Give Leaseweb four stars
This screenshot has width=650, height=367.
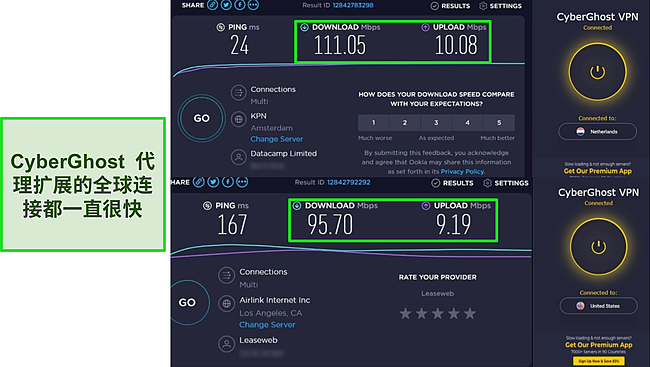point(454,314)
